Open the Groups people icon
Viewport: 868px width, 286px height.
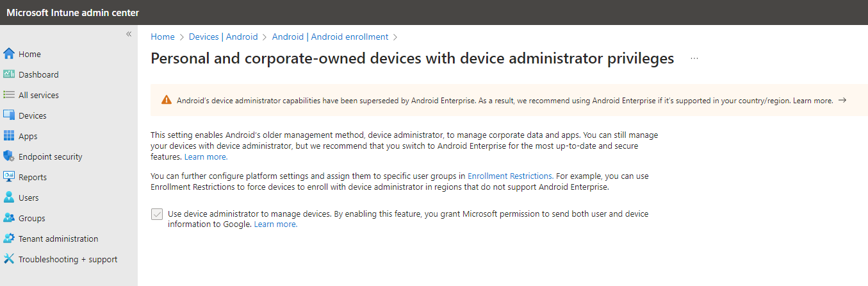(9, 218)
